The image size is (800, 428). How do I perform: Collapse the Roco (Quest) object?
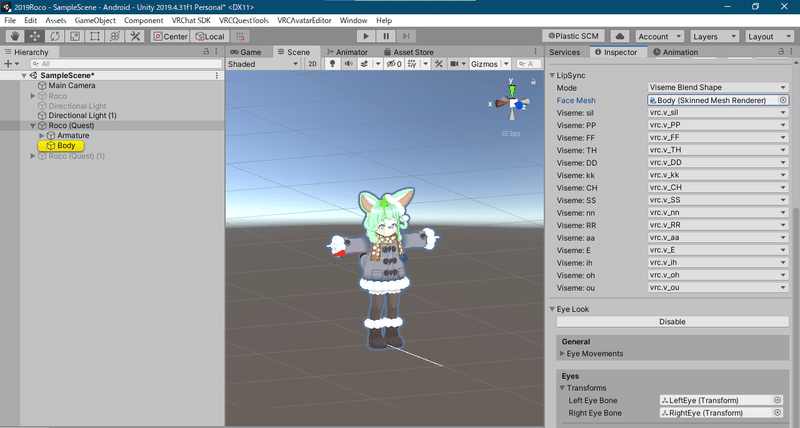(33, 125)
